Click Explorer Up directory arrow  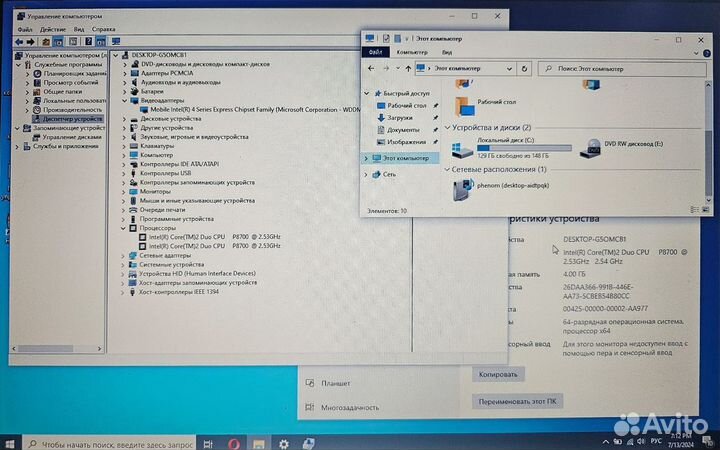tap(408, 69)
